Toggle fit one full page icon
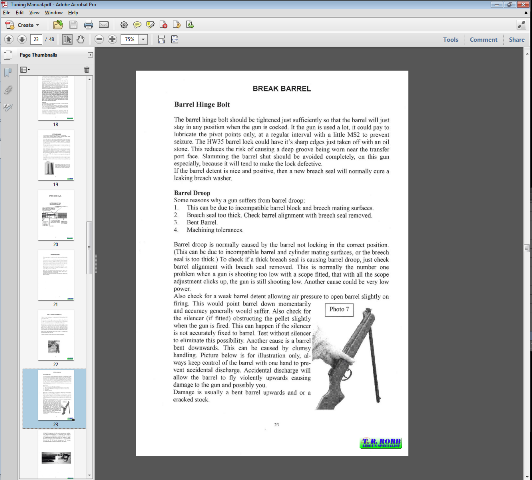This screenshot has width=532, height=480. point(174,39)
